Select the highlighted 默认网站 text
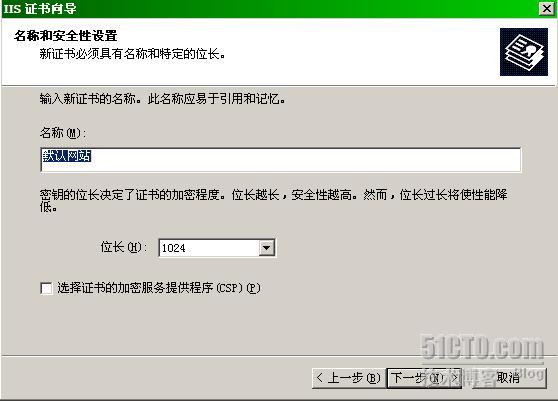This screenshot has width=558, height=401. pyautogui.click(x=67, y=156)
